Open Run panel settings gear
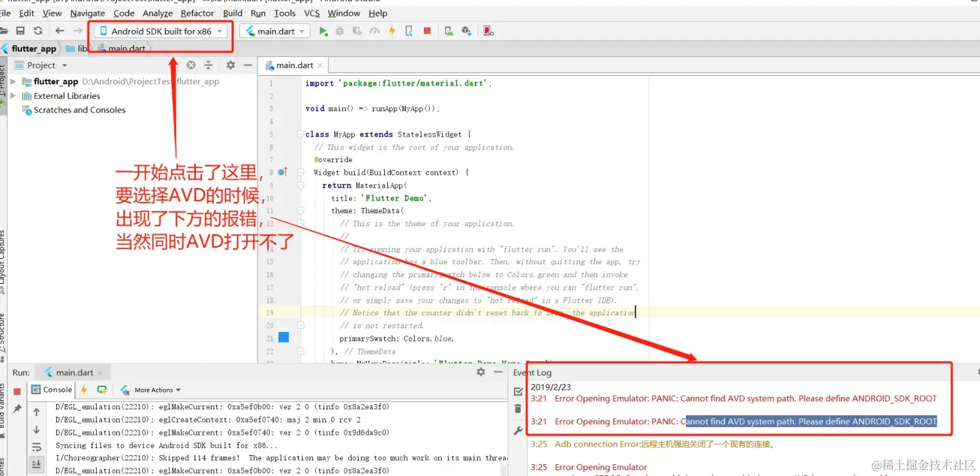Image resolution: width=980 pixels, height=476 pixels. pyautogui.click(x=481, y=372)
